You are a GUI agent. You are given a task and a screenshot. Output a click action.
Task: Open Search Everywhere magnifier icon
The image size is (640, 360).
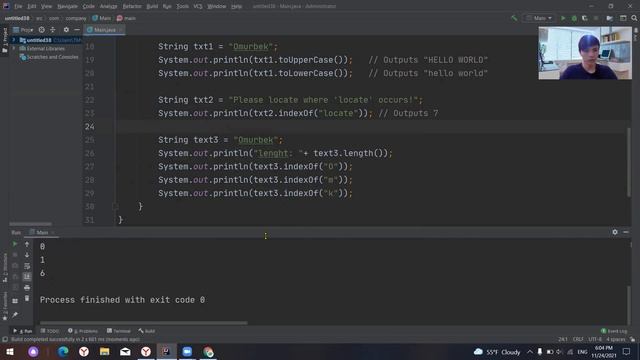tap(634, 18)
